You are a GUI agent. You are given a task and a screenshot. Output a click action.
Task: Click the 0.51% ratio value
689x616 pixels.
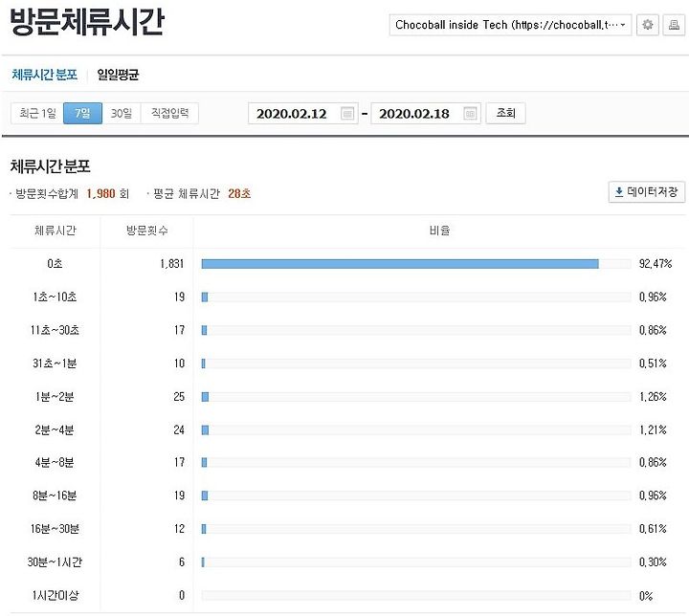[653, 363]
